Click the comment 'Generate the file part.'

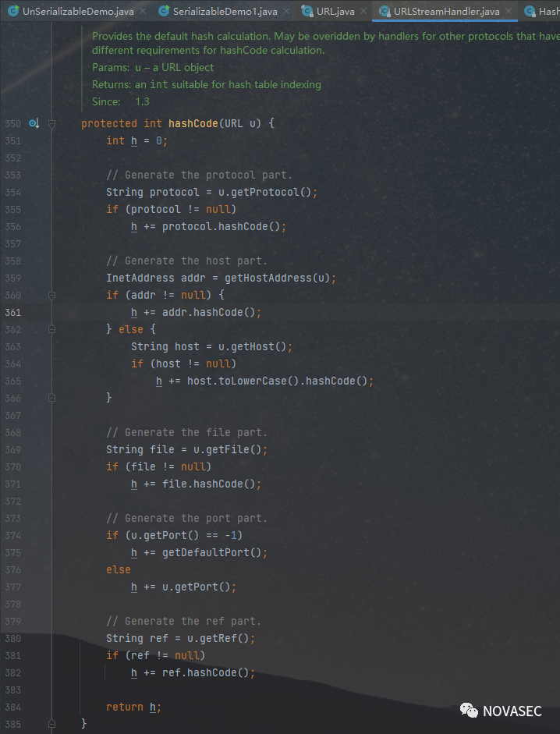[187, 433]
